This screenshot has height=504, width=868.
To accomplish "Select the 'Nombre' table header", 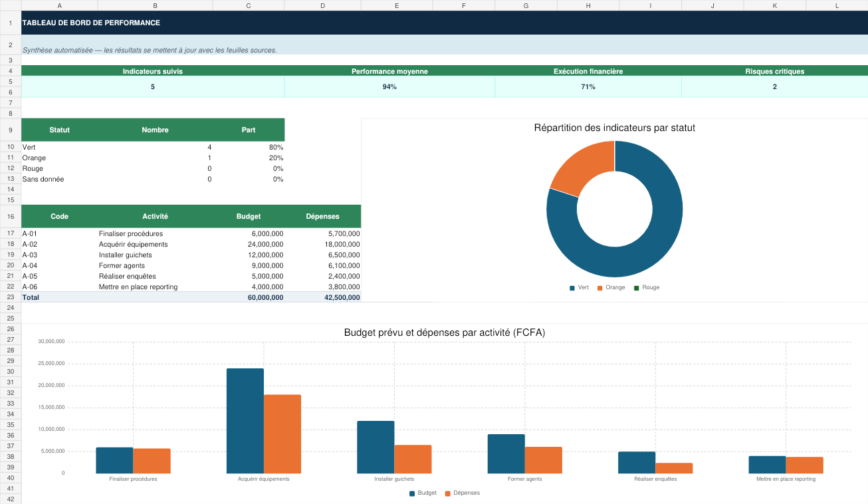I will tap(155, 130).
